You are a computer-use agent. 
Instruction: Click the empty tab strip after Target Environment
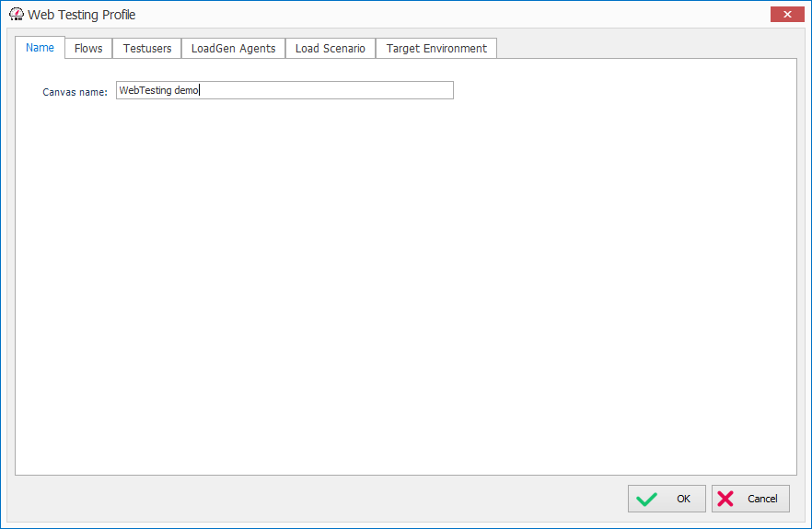[x=644, y=48]
